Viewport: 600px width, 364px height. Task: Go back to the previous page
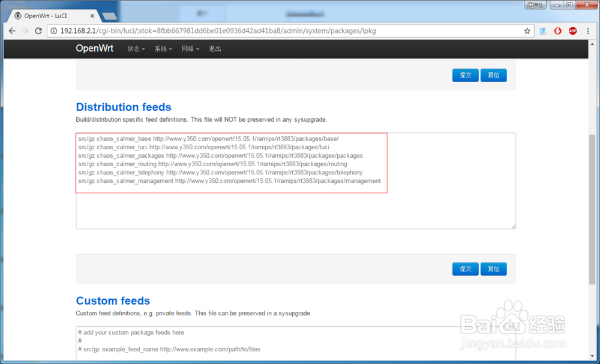(12, 31)
